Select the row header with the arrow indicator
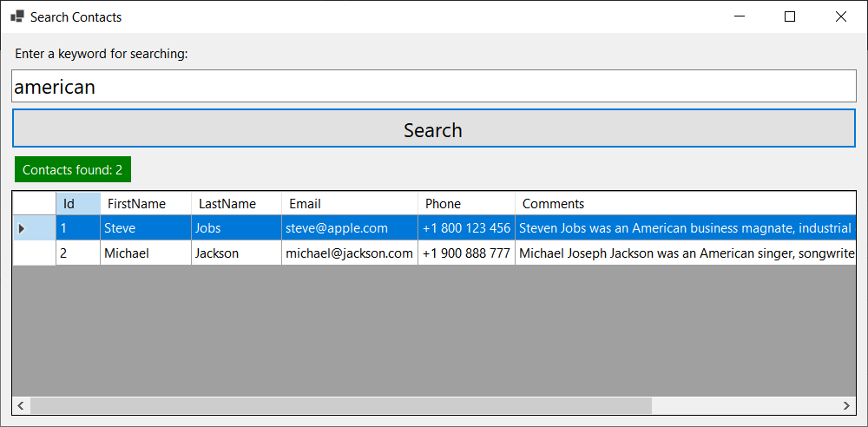This screenshot has height=427, width=868. click(x=35, y=227)
